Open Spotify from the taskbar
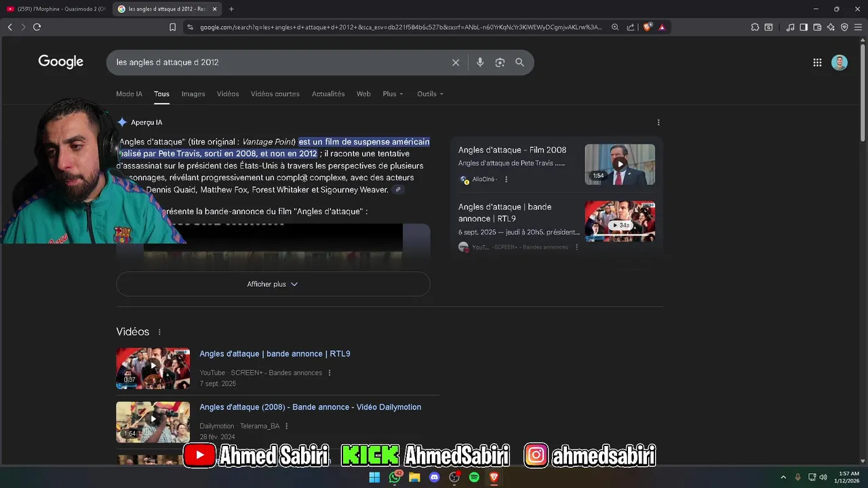The image size is (868, 488). point(474,478)
